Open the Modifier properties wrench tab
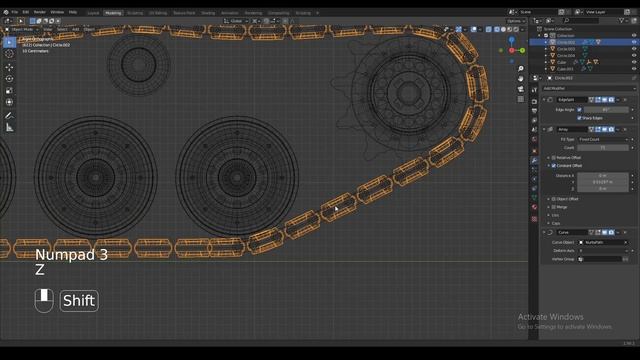This screenshot has height=360, width=640. pos(534,161)
